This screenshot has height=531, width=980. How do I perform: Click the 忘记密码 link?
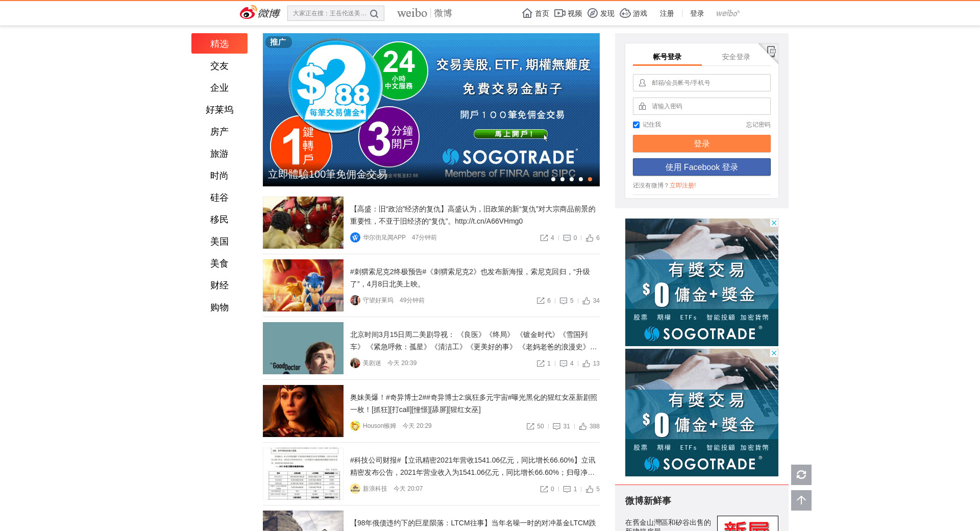[757, 125]
